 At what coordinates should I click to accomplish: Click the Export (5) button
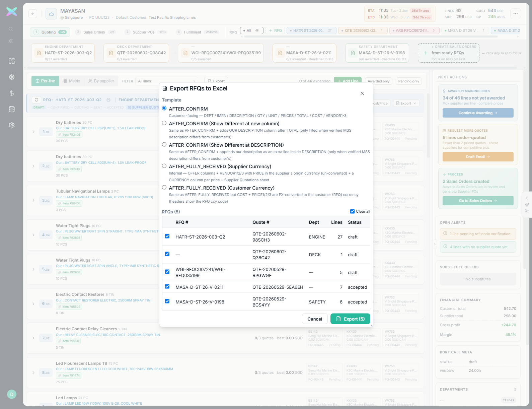pos(350,319)
